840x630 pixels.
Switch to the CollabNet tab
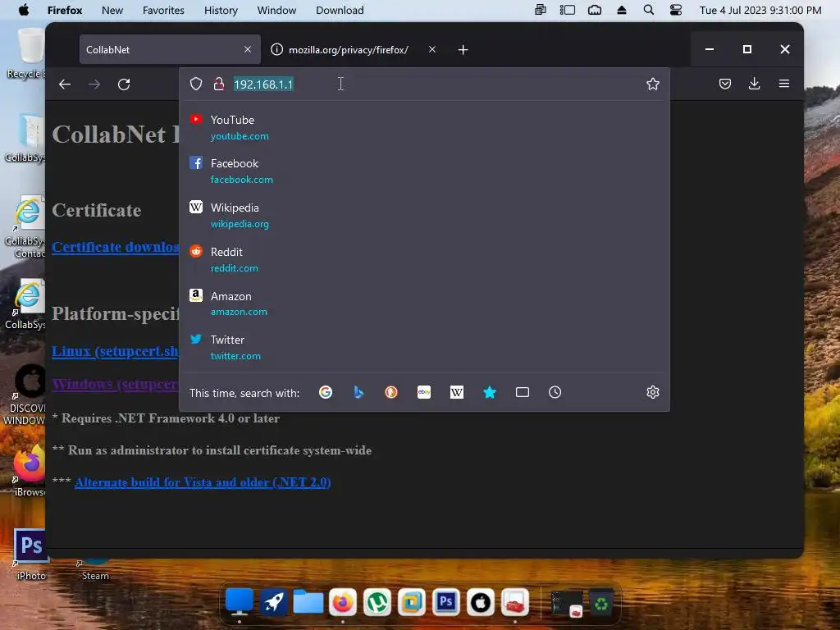[170, 49]
